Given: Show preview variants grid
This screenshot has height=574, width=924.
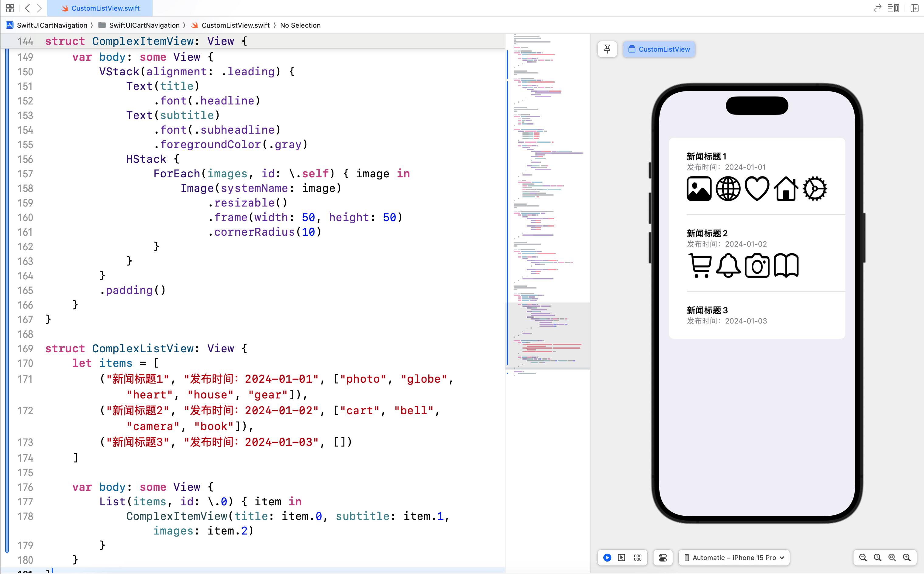Looking at the screenshot, I should (x=638, y=557).
